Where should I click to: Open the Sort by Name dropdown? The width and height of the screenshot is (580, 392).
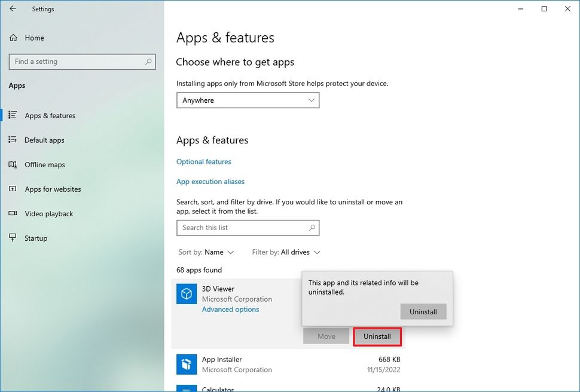pos(206,252)
